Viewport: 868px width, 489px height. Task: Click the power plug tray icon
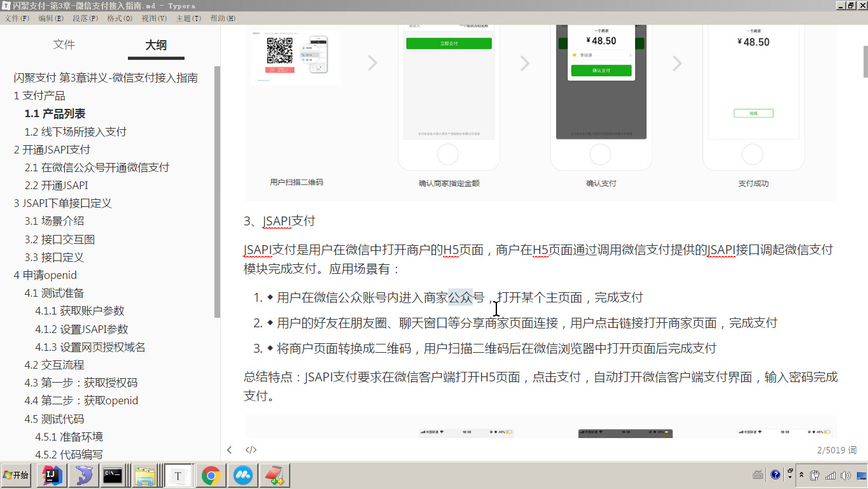pos(815,475)
